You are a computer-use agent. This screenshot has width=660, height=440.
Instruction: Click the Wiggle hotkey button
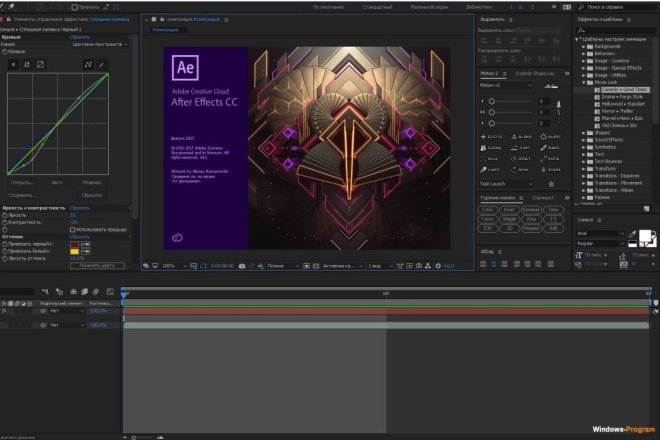(509, 219)
